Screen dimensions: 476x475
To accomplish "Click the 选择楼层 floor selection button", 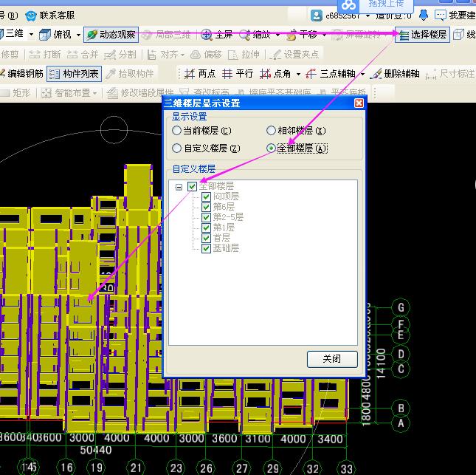I will point(422,35).
